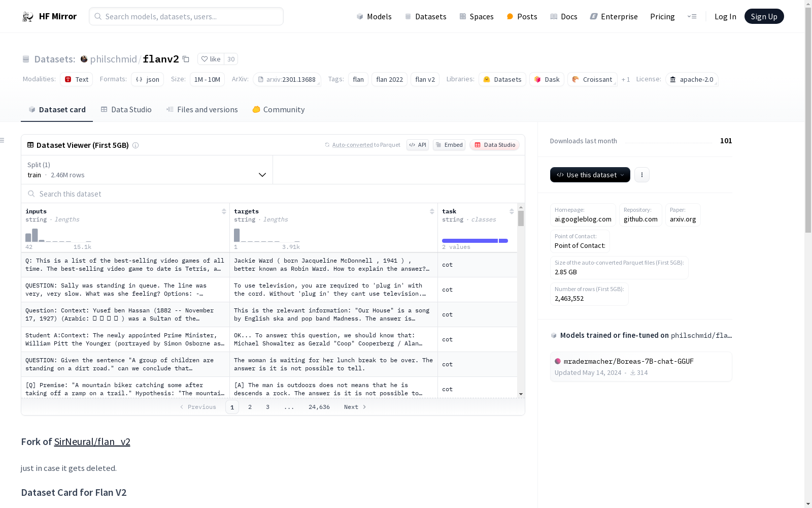
Task: Copy dataset name with the copy icon
Action: click(186, 59)
